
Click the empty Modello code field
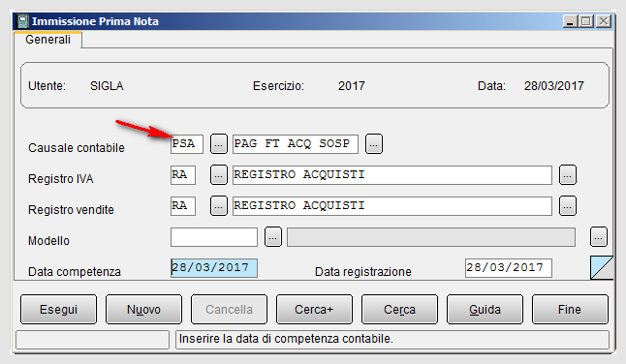point(214,237)
